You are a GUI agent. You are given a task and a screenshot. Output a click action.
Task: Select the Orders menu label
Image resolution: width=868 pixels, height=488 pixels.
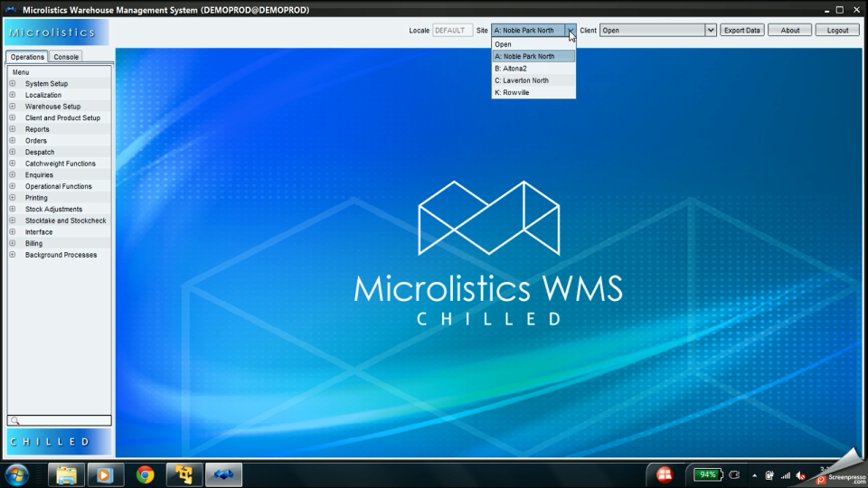[36, 141]
